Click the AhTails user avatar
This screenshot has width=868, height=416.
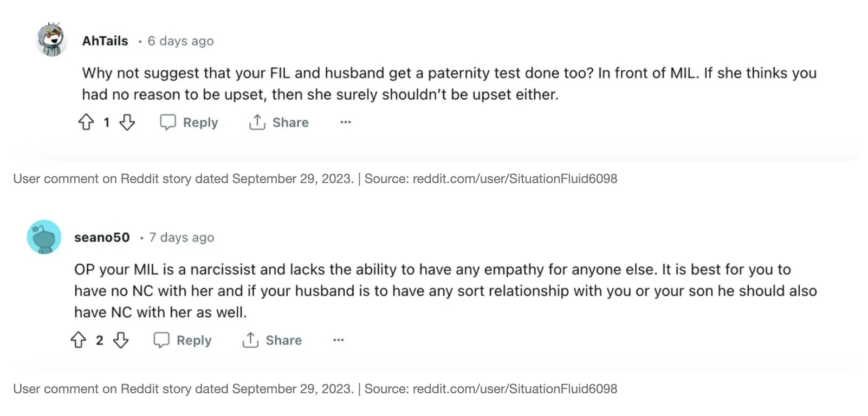[51, 40]
